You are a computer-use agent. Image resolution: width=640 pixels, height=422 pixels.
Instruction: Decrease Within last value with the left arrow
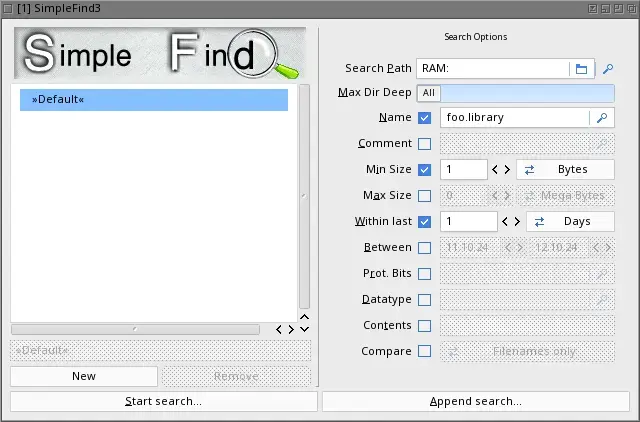point(505,222)
